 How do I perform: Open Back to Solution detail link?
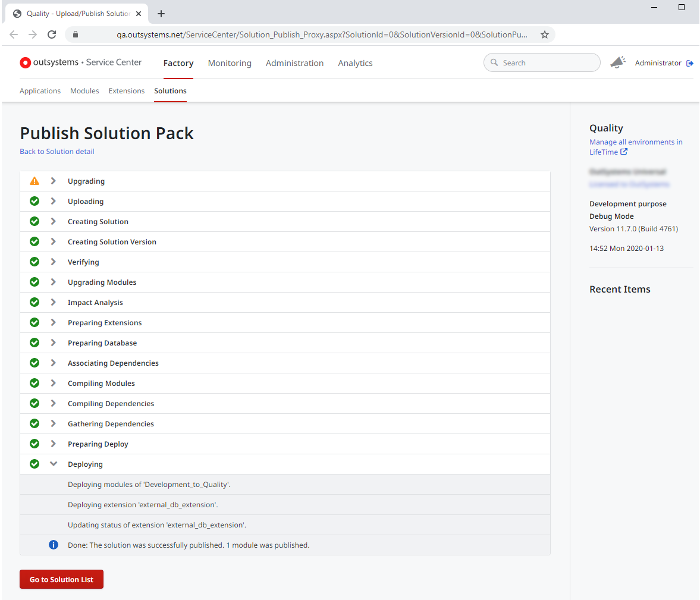[x=56, y=152]
